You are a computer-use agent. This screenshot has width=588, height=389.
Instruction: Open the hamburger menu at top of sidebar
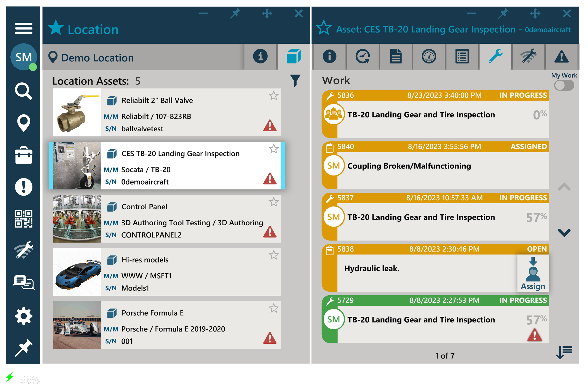[24, 28]
